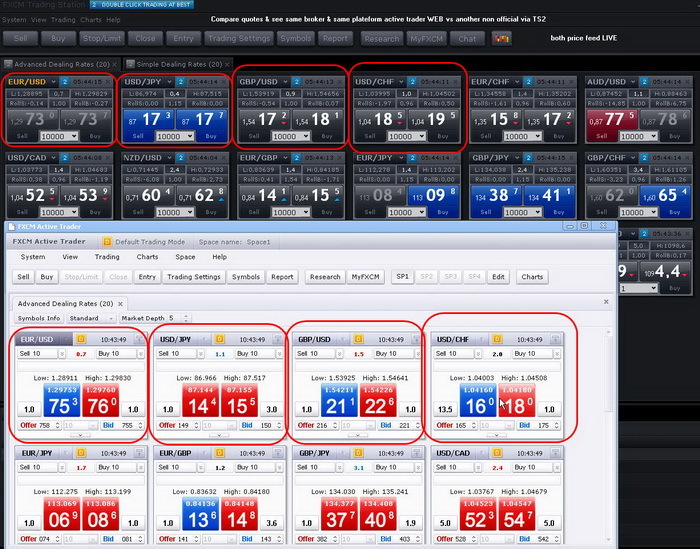The image size is (700, 549).
Task: Click Trading Settings button in Active Trader
Action: click(x=194, y=277)
